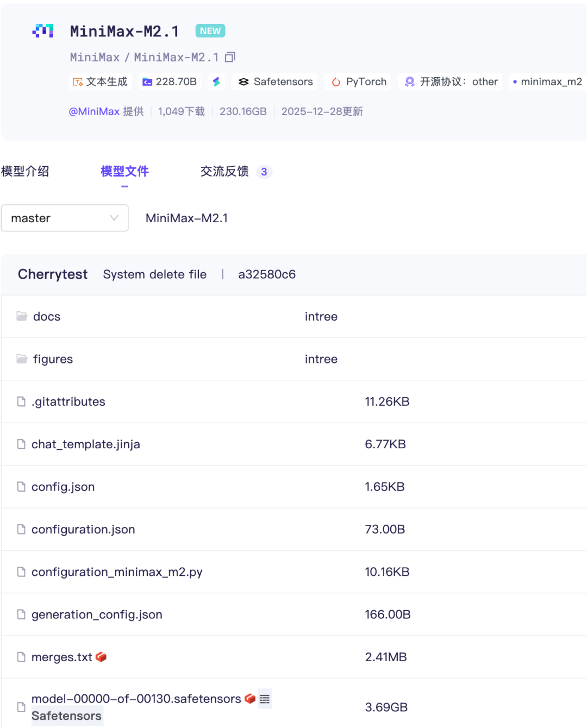
Task: Click the 228.70B parameters badge
Action: pos(169,81)
